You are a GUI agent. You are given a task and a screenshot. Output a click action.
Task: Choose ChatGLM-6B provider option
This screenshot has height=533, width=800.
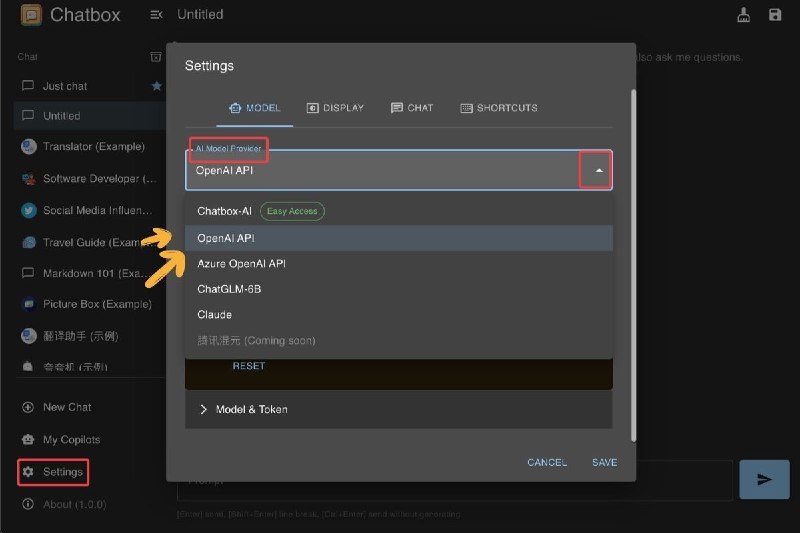click(x=398, y=289)
